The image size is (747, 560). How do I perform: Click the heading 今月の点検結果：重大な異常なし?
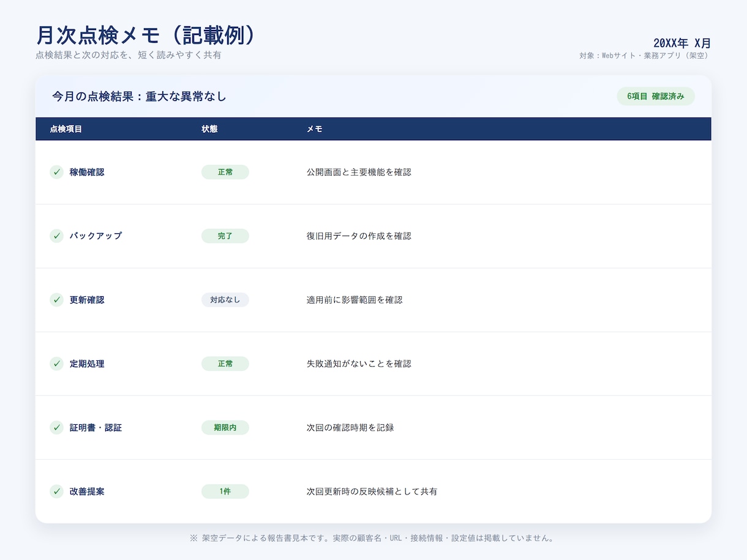click(140, 96)
